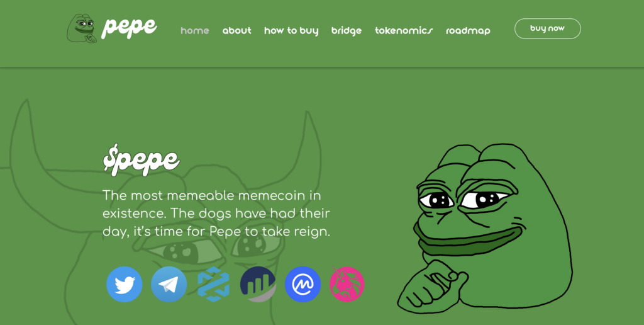This screenshot has height=325, width=644.
Task: Click the white pepe wordmark in header
Action: coord(129,28)
